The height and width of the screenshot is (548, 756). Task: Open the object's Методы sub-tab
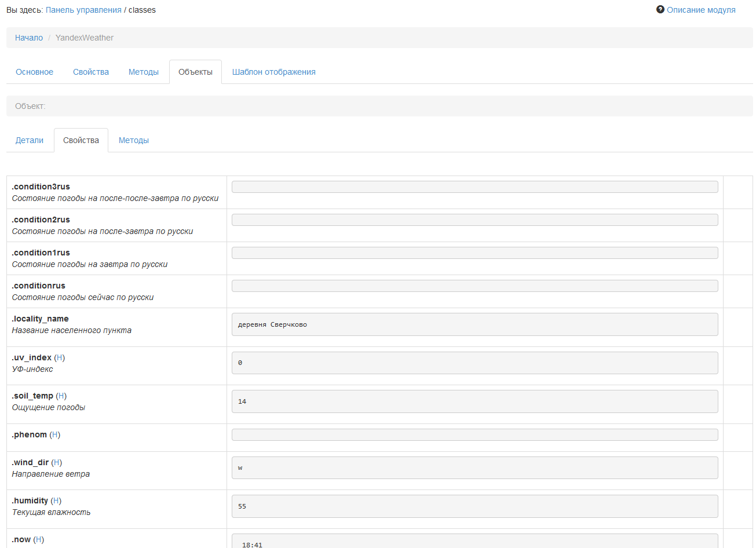[134, 140]
